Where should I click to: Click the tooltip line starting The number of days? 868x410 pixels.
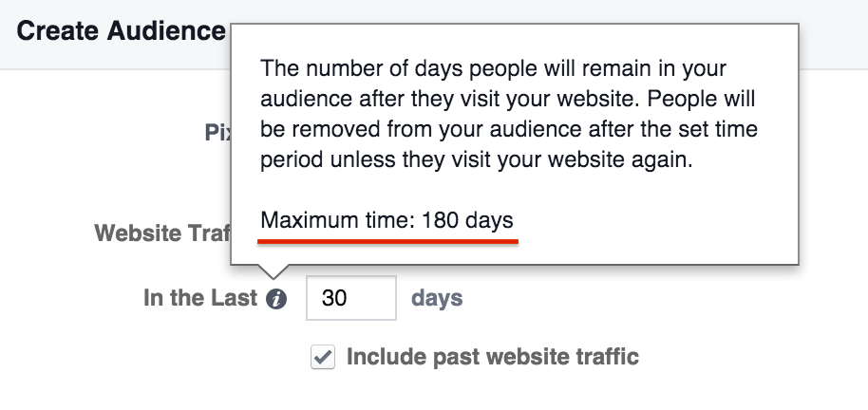pos(493,68)
